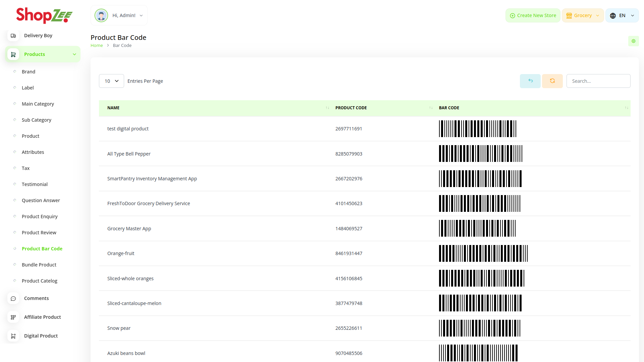Click the Delivery Boy truck icon
The height and width of the screenshot is (362, 644).
point(13,36)
